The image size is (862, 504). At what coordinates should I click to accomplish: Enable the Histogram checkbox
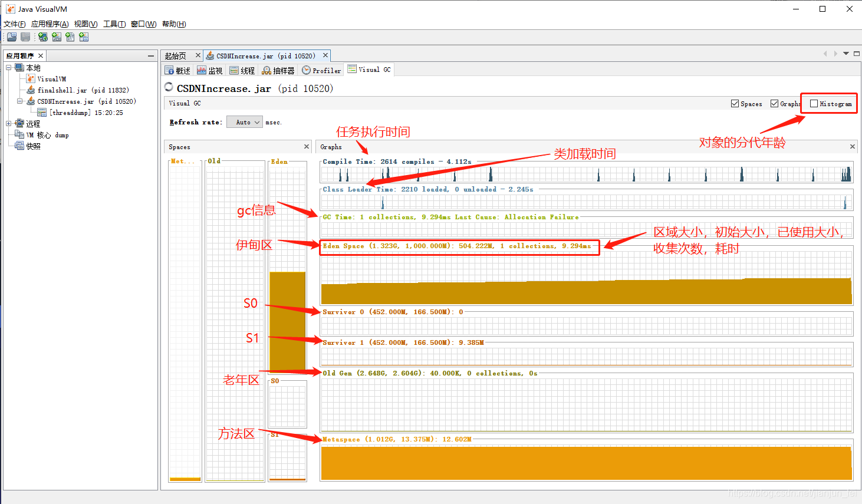pyautogui.click(x=814, y=104)
